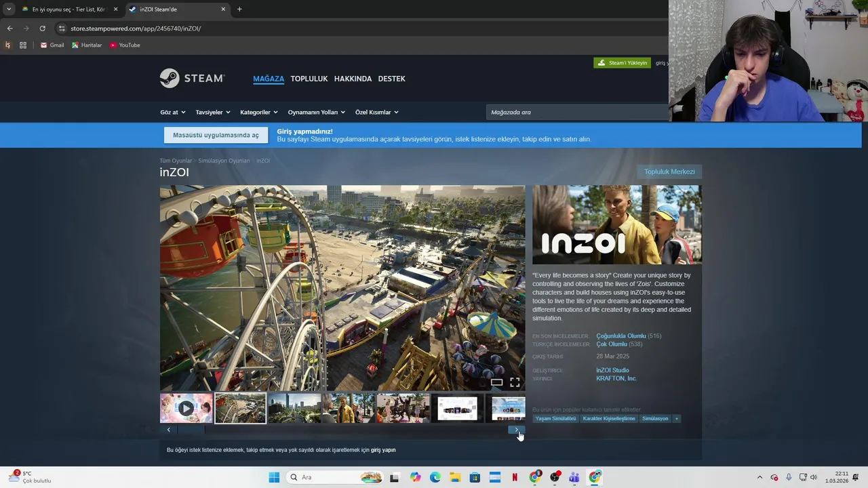Click the Karakter Kişiselleştirme tag
868x488 pixels.
tap(609, 419)
